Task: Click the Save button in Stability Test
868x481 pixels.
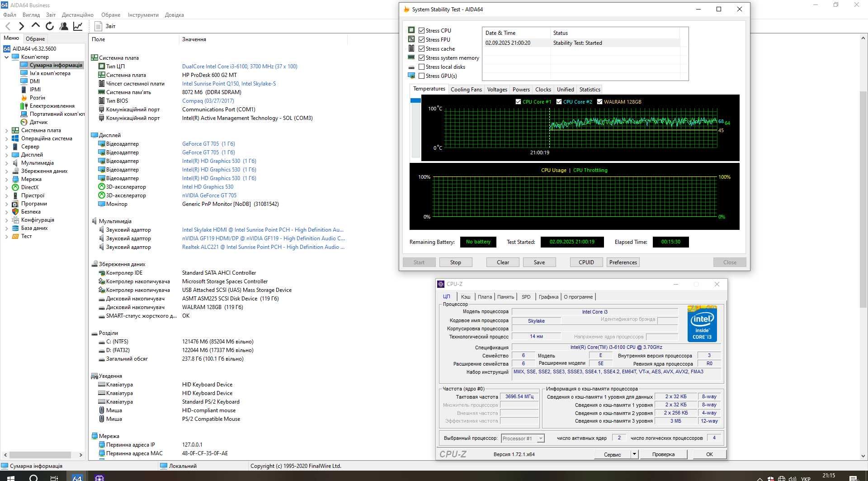Action: [x=539, y=262]
